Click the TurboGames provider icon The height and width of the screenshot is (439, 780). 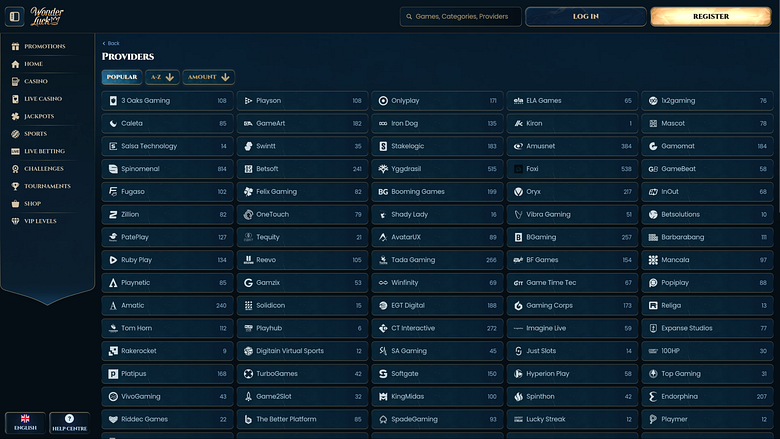coord(248,374)
